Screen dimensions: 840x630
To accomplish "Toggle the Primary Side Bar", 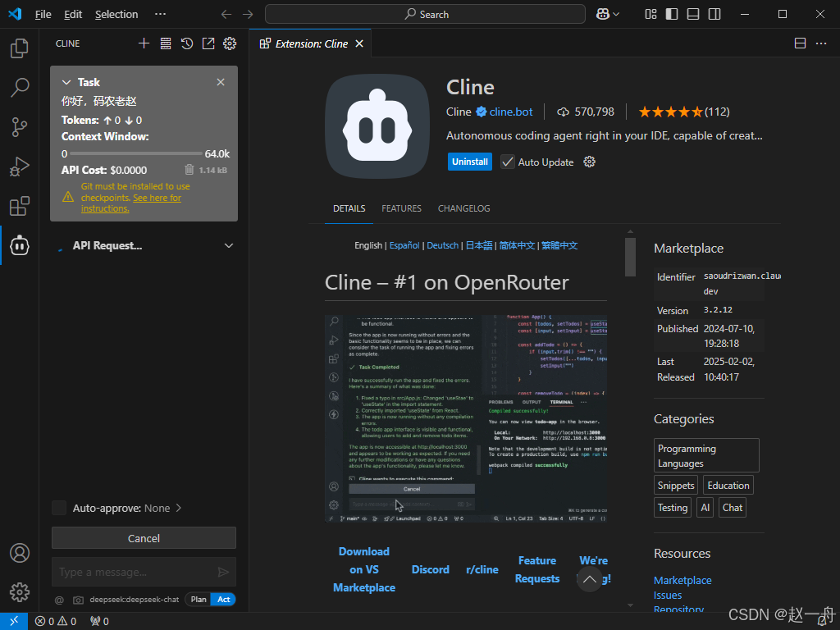I will click(672, 15).
